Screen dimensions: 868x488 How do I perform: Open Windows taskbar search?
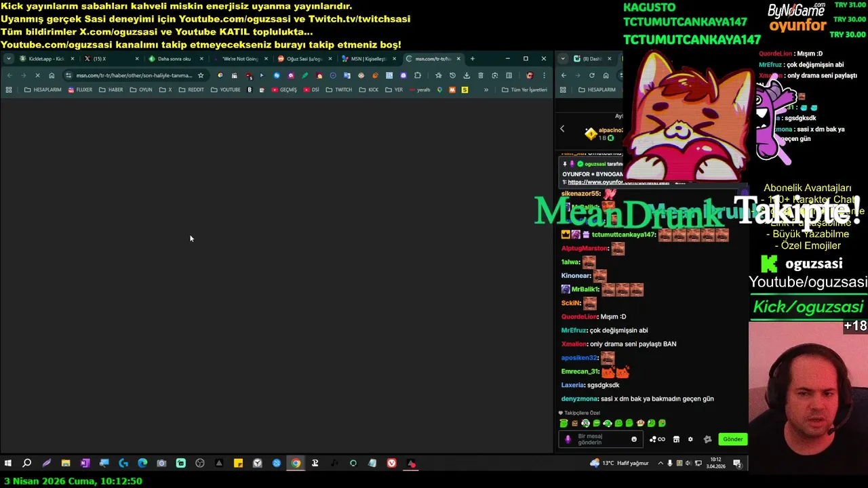27,464
